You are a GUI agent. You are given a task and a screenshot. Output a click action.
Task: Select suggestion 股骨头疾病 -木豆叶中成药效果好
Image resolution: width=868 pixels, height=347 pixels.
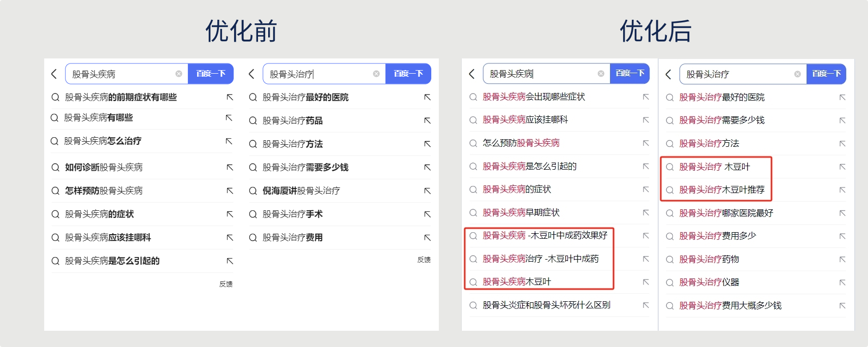(x=545, y=235)
